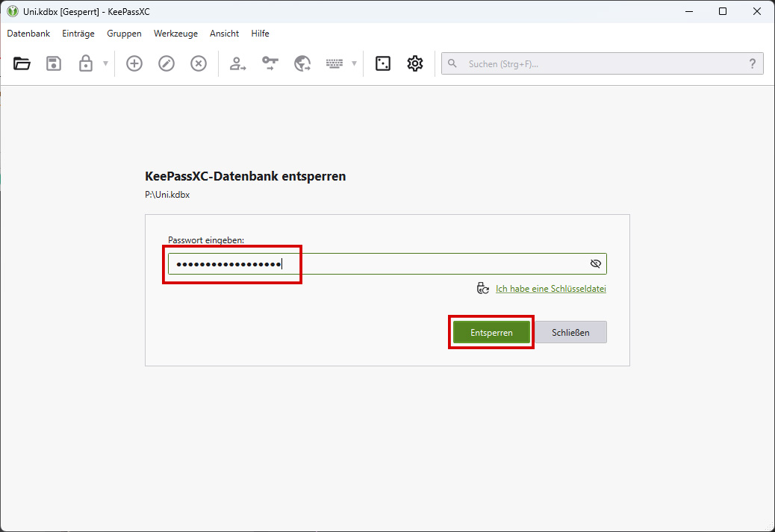Click the save database icon
Viewport: 775px width, 532px height.
54,63
